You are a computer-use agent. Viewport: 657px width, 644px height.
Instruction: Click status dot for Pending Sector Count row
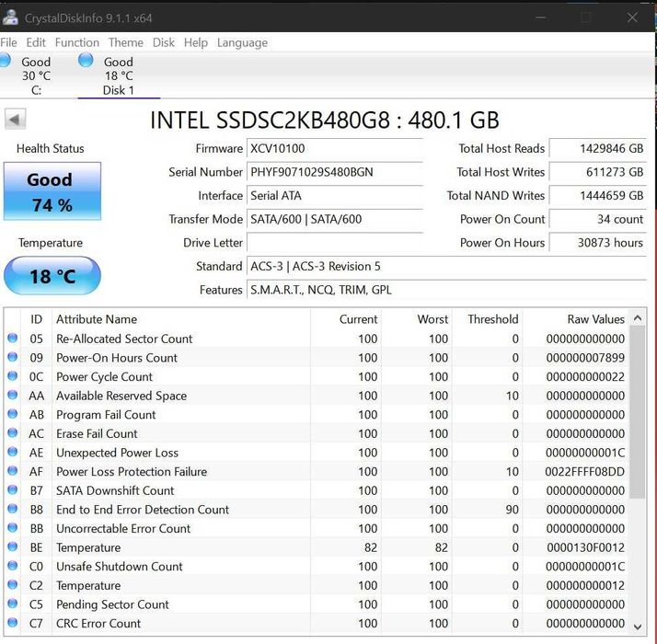pos(13,604)
